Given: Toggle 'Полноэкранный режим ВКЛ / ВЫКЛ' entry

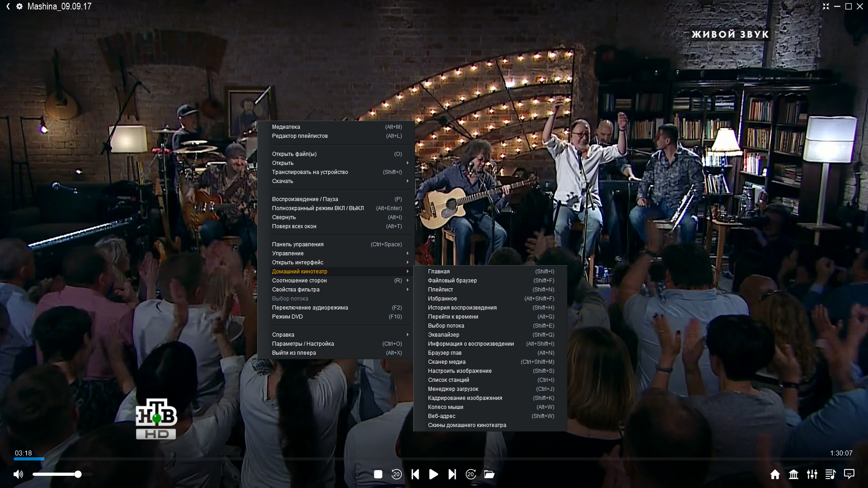Looking at the screenshot, I should pyautogui.click(x=318, y=208).
